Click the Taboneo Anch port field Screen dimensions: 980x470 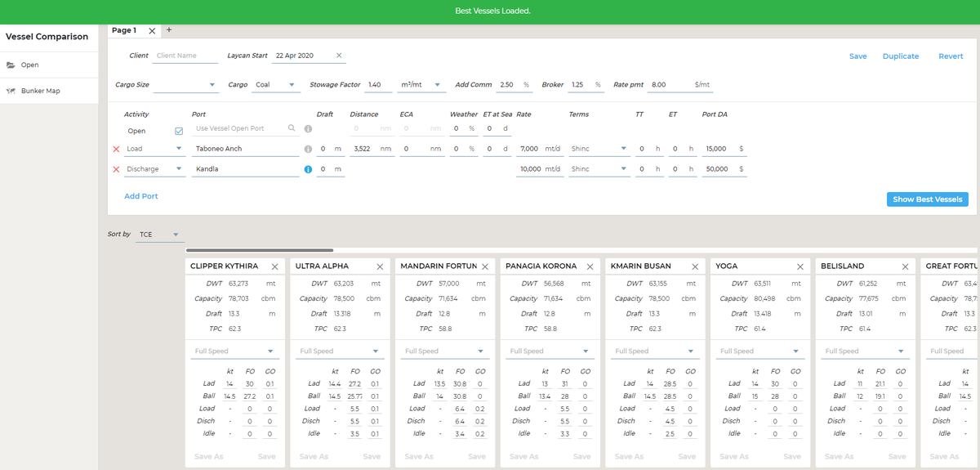pyautogui.click(x=245, y=149)
